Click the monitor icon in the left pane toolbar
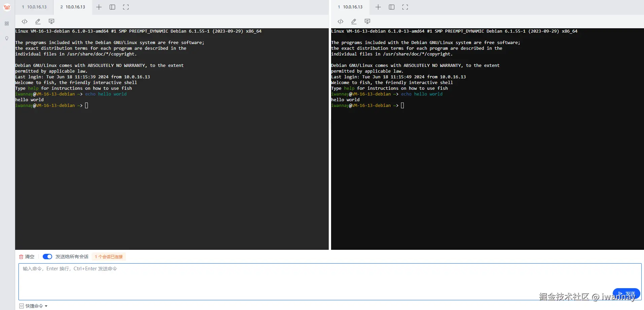 [x=51, y=21]
